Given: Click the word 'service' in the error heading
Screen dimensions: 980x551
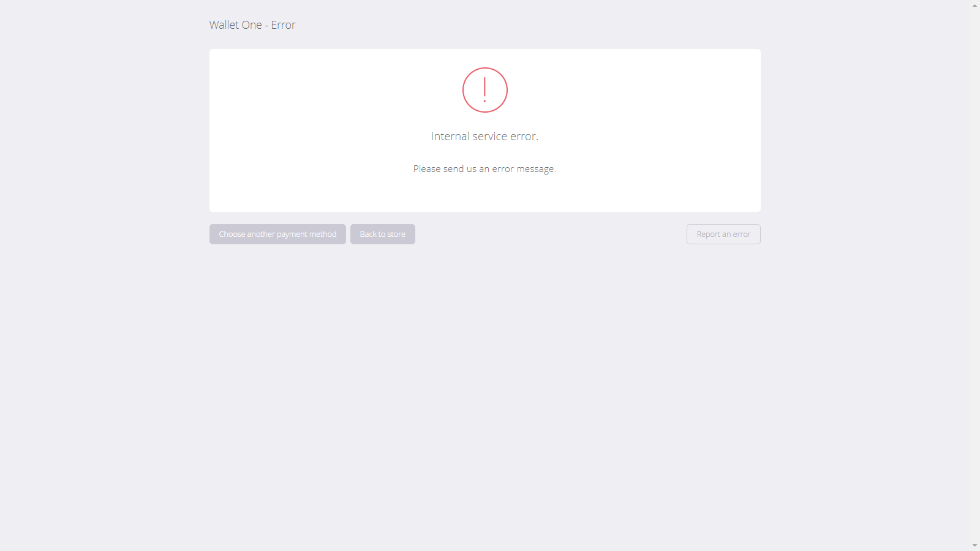Looking at the screenshot, I should (x=489, y=137).
